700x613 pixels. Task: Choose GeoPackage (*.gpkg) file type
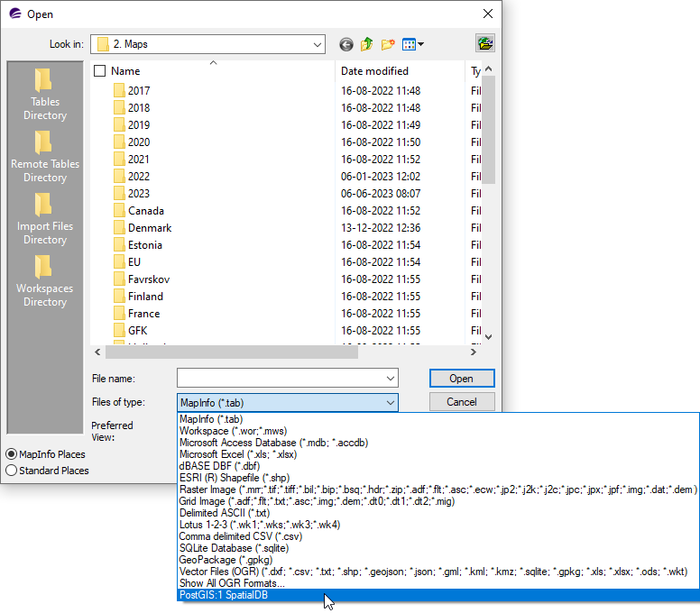pos(437,560)
